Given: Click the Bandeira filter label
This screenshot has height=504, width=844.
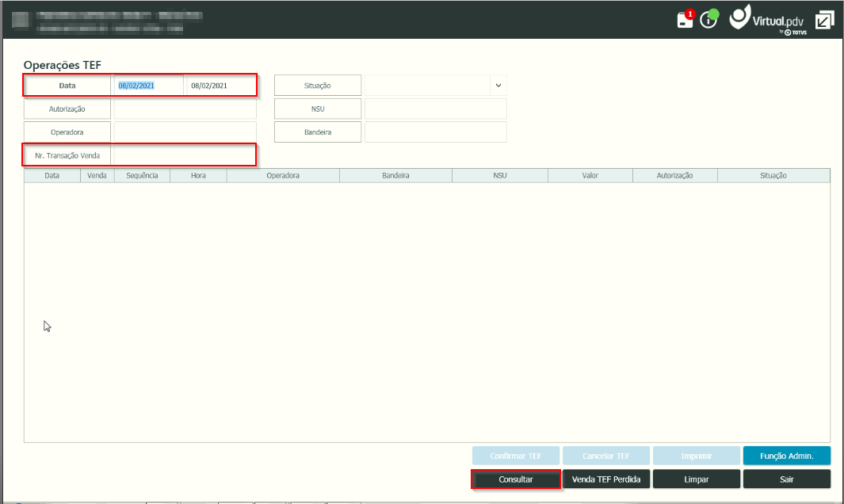Looking at the screenshot, I should point(318,132).
